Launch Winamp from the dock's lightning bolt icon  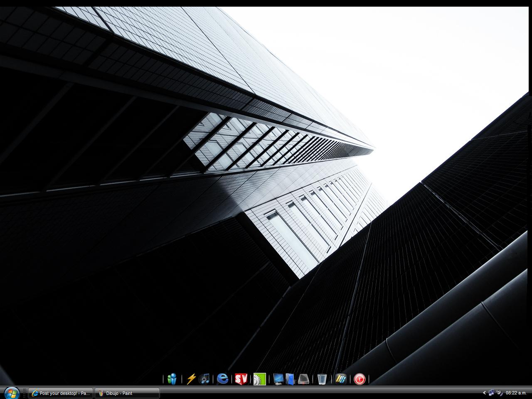191,379
